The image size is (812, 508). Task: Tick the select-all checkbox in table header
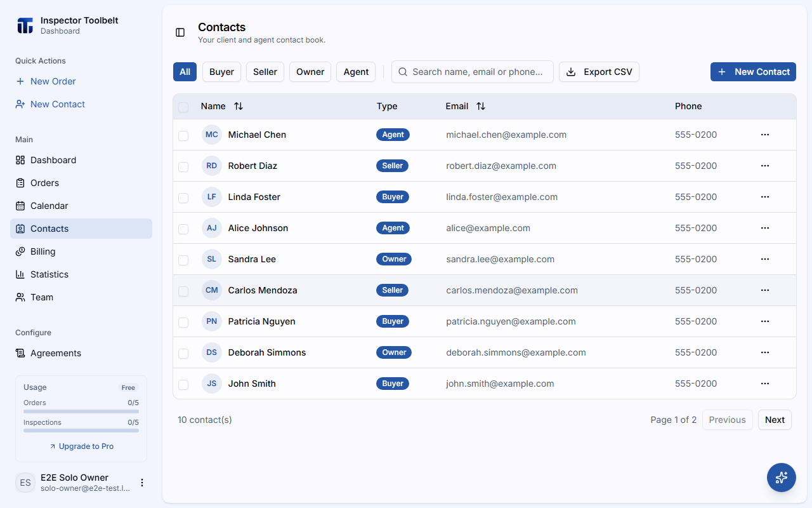coord(183,107)
